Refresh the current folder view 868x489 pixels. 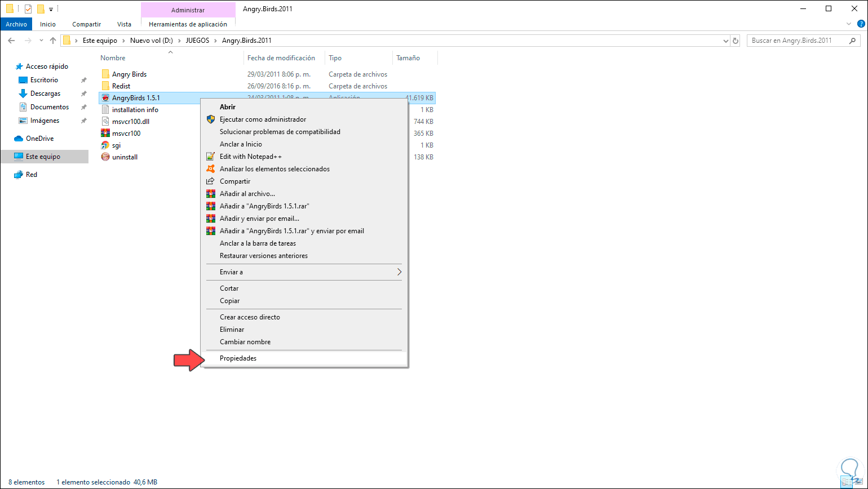click(735, 41)
